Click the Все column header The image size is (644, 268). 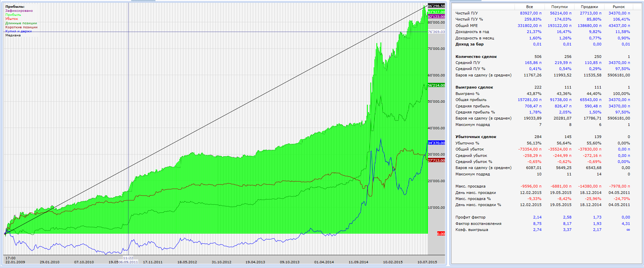click(530, 7)
